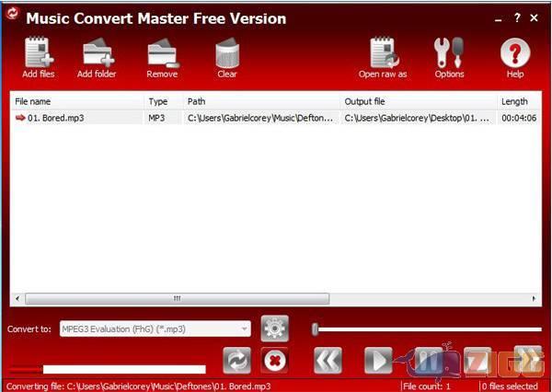Start conversion with the circular arrows button
Viewport: 552px width, 392px height.
tap(237, 360)
